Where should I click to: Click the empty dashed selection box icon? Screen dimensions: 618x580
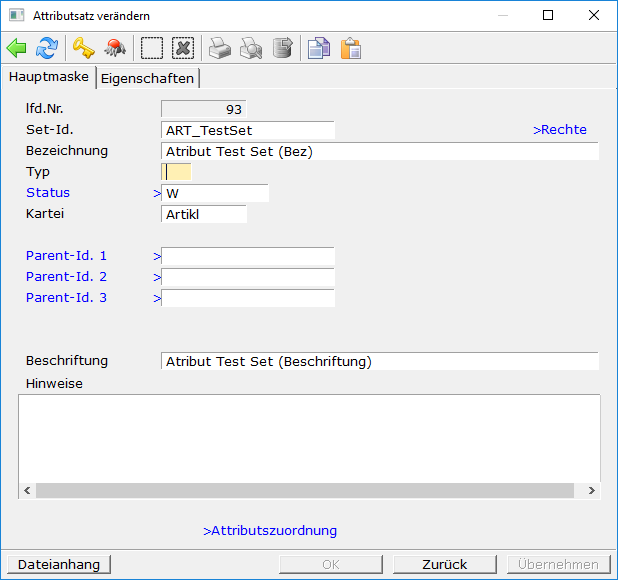click(151, 48)
